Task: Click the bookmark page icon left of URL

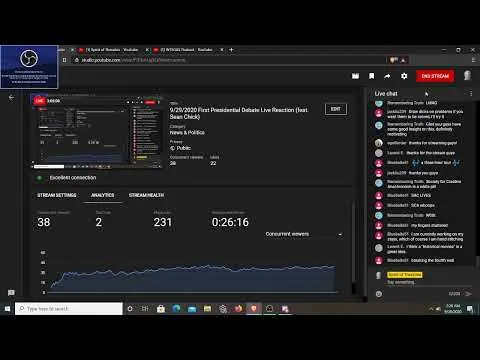Action: click(65, 60)
